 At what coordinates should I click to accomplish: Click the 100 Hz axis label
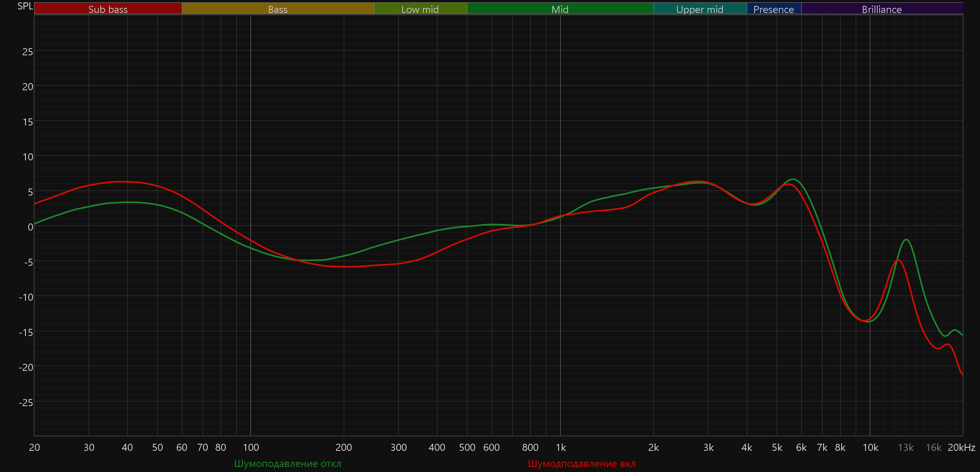point(251,447)
